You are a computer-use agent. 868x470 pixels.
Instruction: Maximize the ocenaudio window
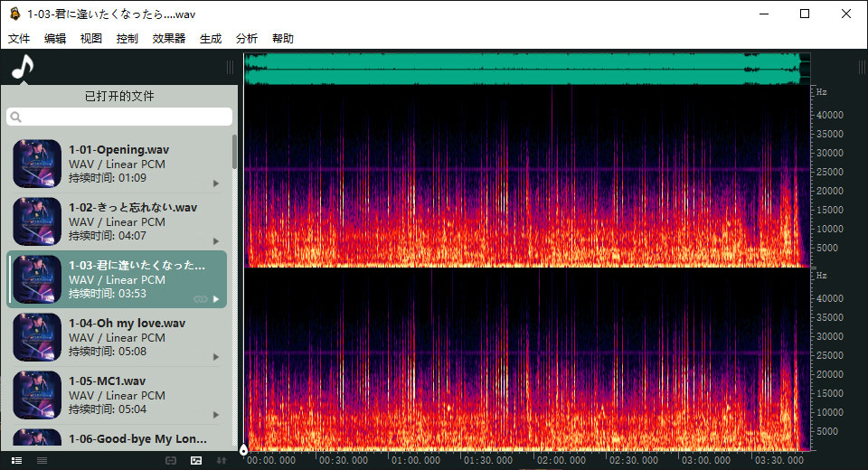(805, 14)
